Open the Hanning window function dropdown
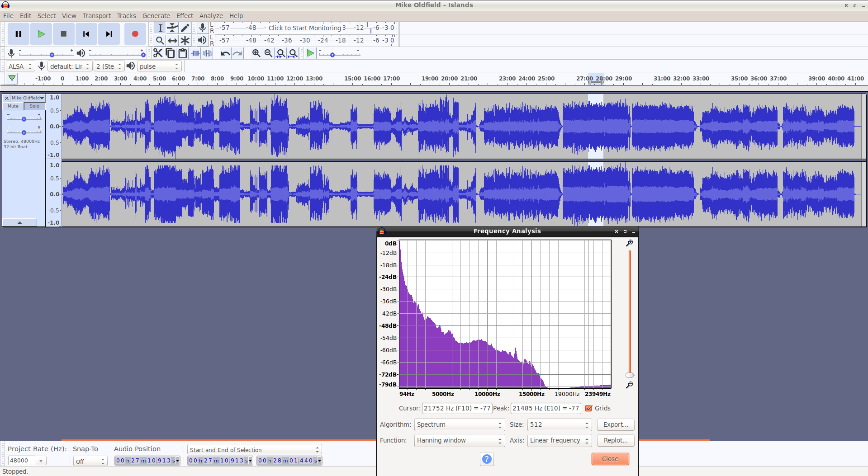This screenshot has width=868, height=476. 460,441
